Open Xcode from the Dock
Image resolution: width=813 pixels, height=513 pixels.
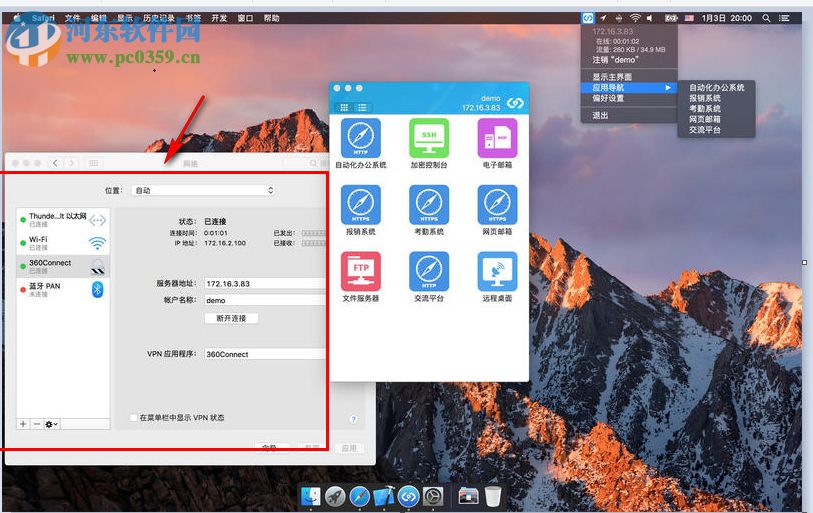click(x=384, y=496)
